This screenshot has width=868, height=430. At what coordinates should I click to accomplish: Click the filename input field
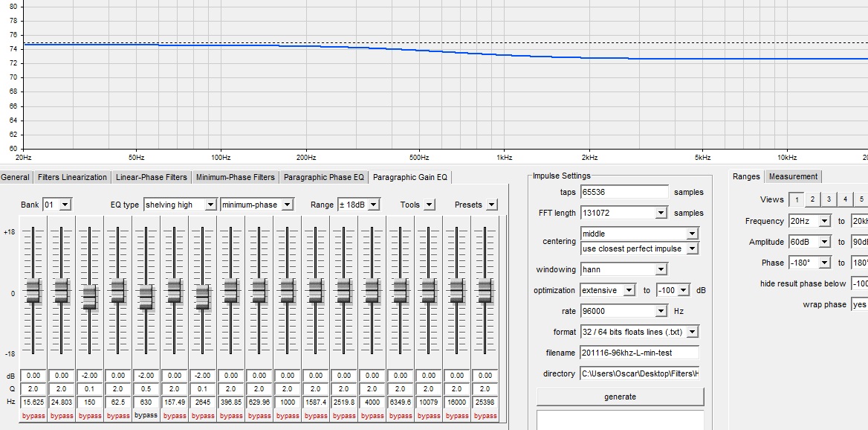[639, 353]
